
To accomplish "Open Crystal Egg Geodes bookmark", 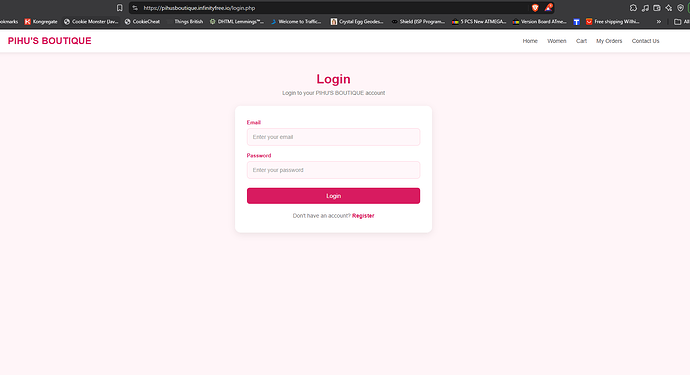I will click(x=357, y=22).
